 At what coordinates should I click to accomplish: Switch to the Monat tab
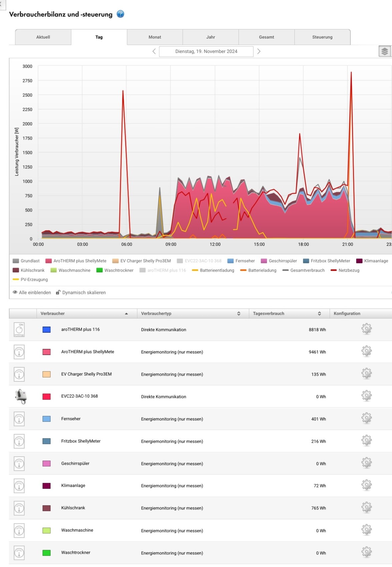155,37
